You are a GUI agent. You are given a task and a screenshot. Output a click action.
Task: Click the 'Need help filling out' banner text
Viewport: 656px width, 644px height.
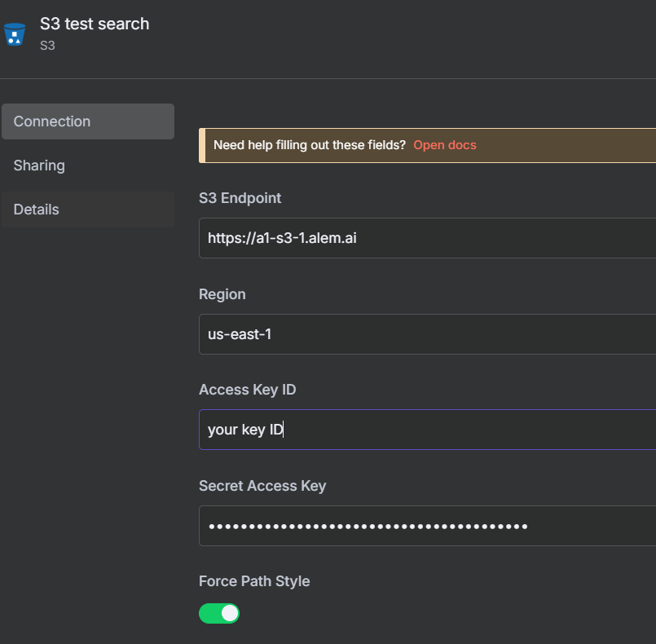point(309,145)
